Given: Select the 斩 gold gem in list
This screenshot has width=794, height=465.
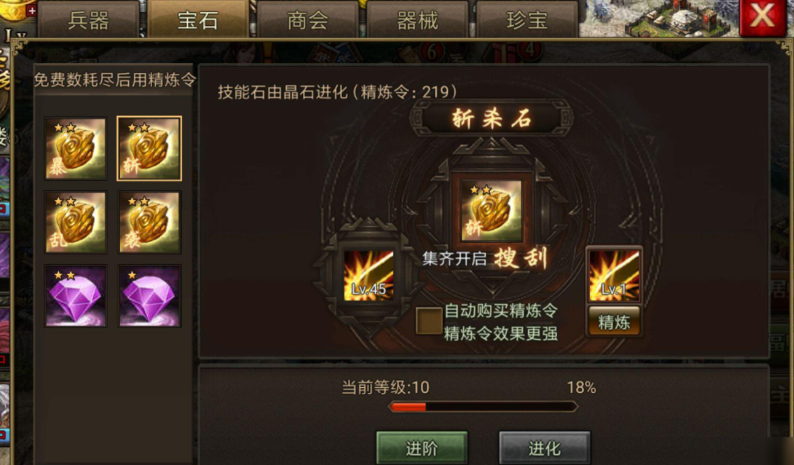Looking at the screenshot, I should click(x=149, y=148).
